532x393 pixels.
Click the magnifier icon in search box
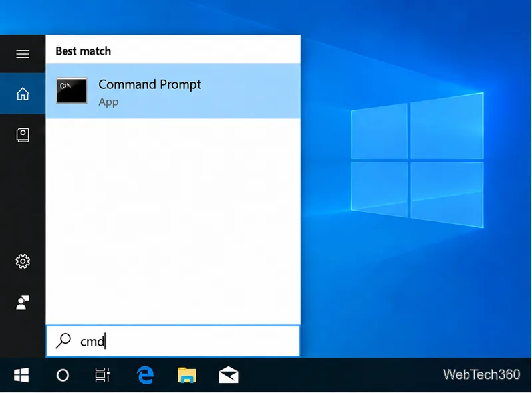(x=63, y=340)
